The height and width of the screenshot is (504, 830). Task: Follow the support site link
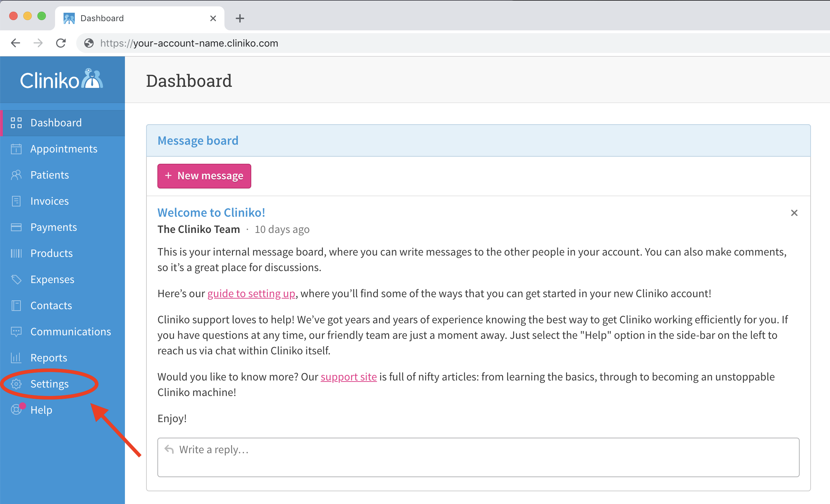point(349,377)
